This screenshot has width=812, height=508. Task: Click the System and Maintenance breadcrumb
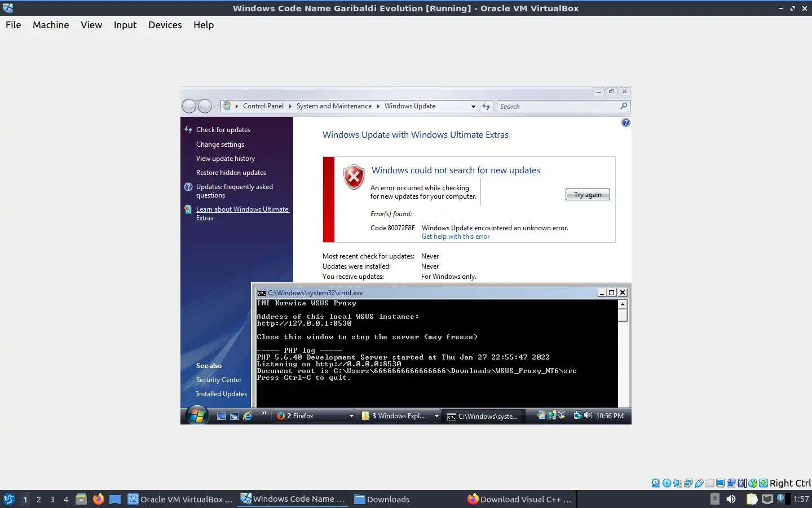334,106
